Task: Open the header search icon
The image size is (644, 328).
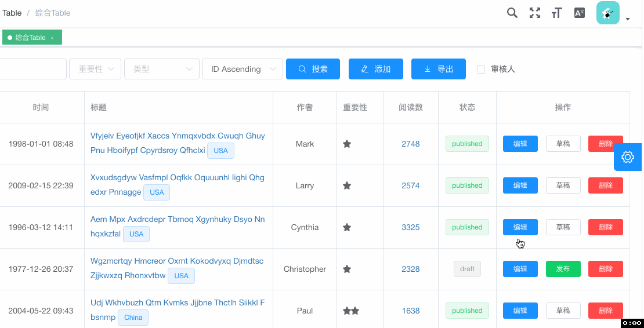Action: tap(512, 13)
